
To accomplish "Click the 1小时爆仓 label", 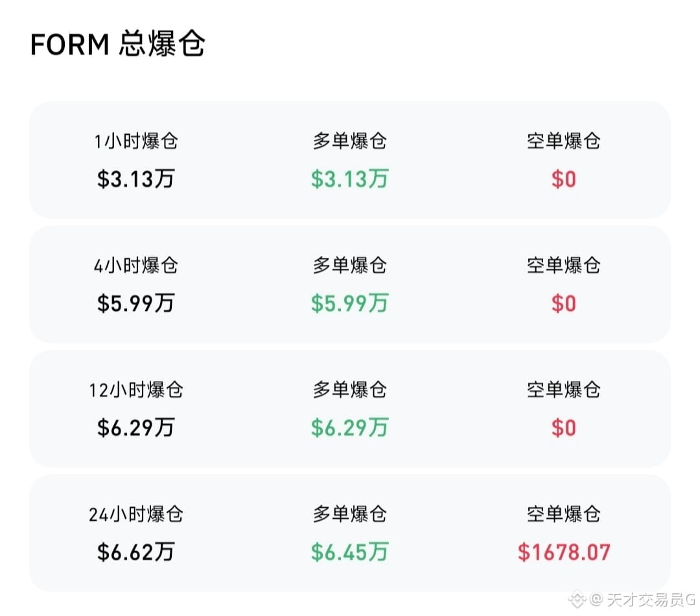I will pyautogui.click(x=135, y=141).
